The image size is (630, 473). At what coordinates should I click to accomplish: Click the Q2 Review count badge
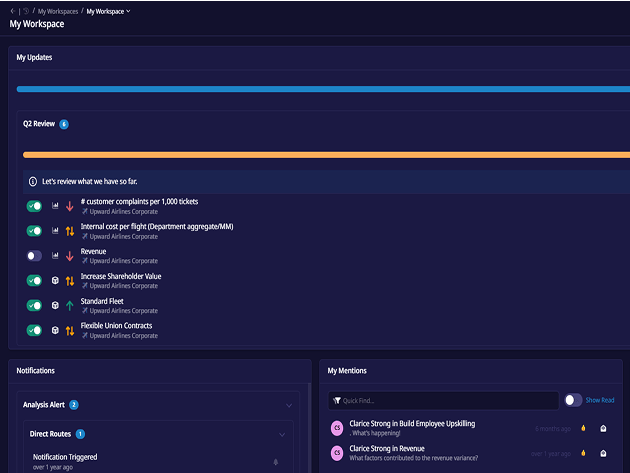tap(64, 124)
